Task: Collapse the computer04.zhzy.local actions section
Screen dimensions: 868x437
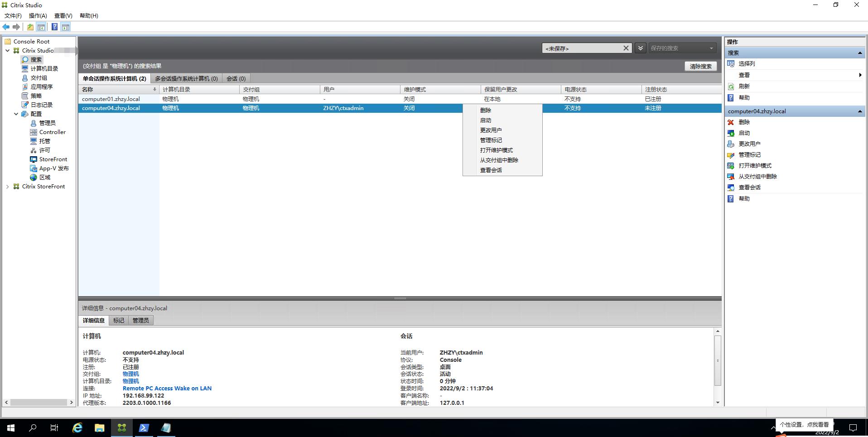Action: click(x=860, y=111)
